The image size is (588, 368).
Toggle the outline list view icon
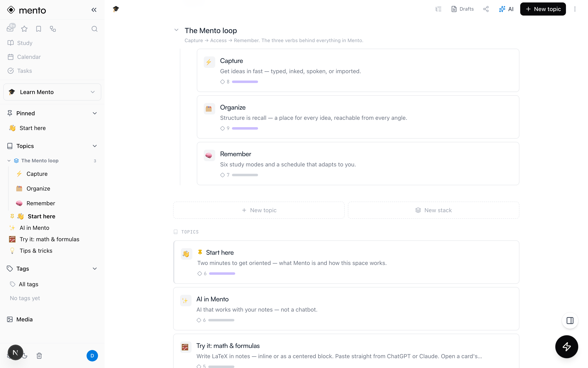[438, 9]
